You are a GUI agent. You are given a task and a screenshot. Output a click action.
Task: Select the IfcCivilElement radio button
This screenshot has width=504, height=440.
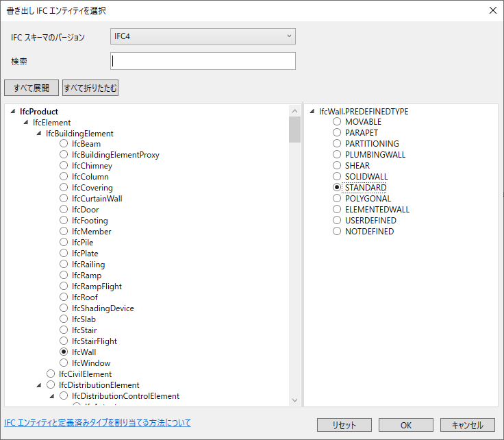point(51,374)
